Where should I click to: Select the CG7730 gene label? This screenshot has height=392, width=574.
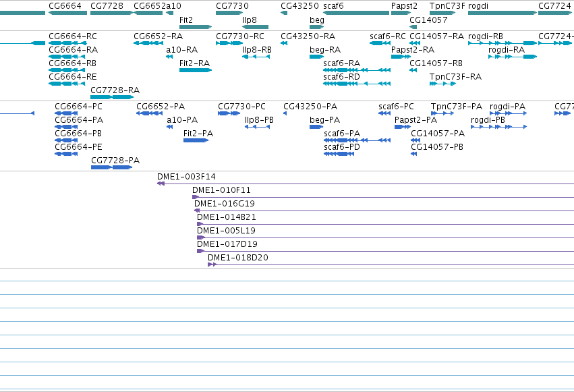click(233, 6)
